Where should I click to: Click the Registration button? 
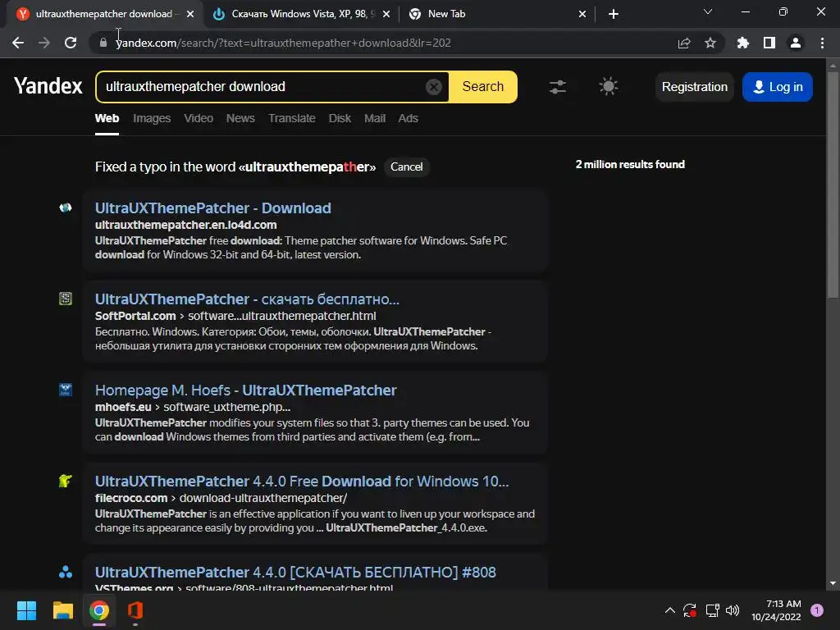(694, 87)
